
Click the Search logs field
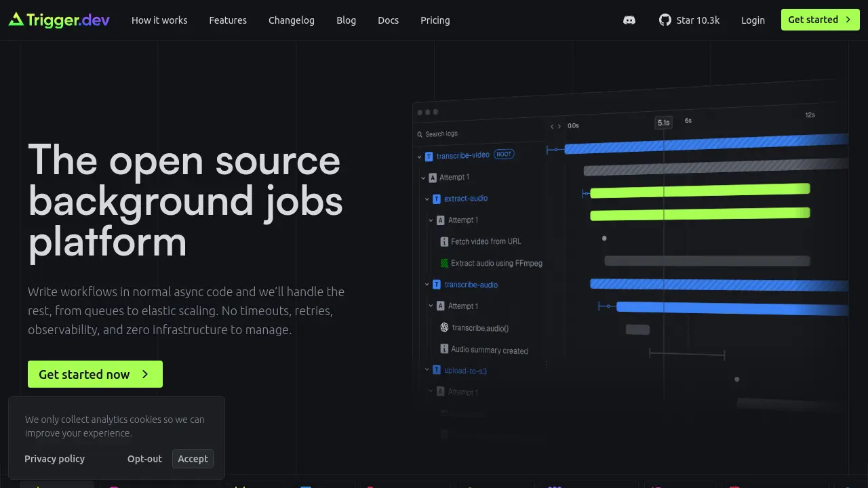480,134
